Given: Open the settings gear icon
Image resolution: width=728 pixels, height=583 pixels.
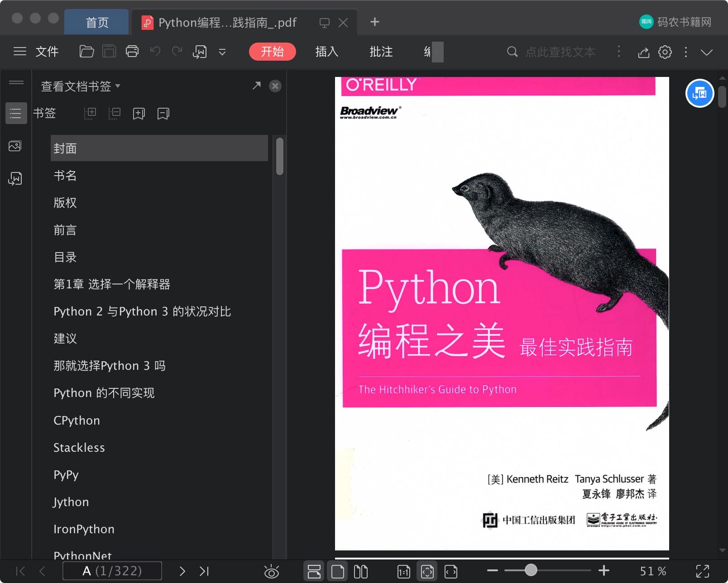Looking at the screenshot, I should pos(665,52).
